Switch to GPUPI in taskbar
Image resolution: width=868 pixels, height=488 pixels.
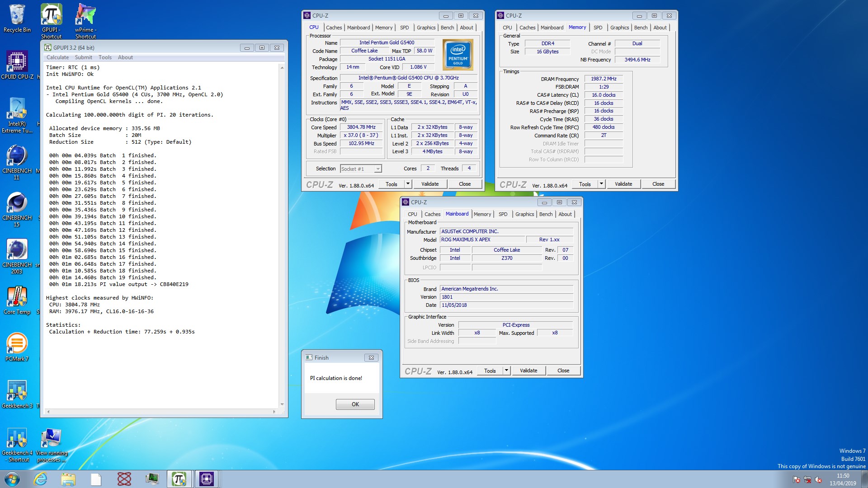(179, 479)
